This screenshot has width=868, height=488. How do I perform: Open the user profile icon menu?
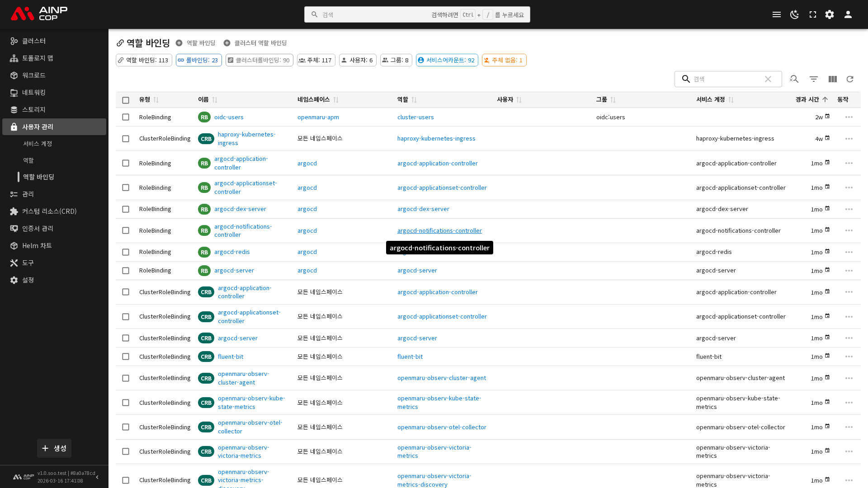pyautogui.click(x=848, y=14)
